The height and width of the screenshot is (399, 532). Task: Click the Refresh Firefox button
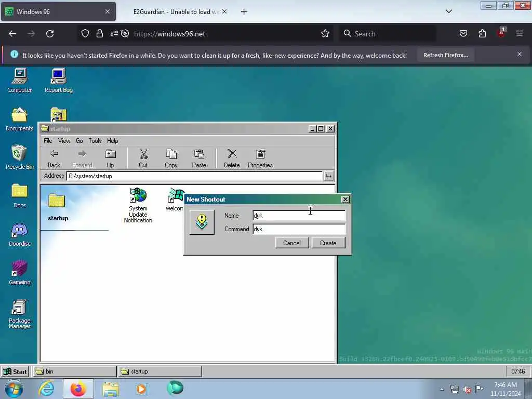pyautogui.click(x=445, y=55)
